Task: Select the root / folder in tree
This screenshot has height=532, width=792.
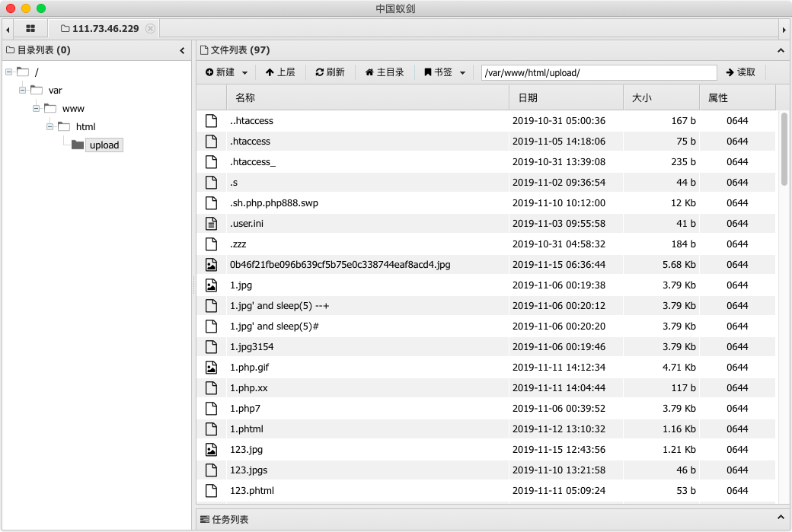Action: 37,72
